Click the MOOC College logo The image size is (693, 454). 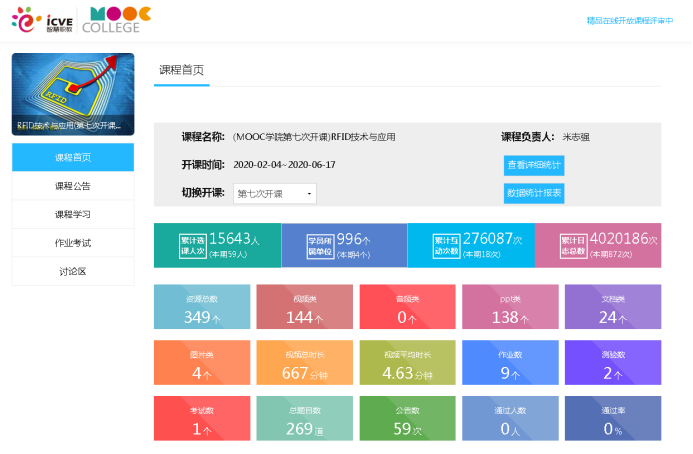point(119,20)
